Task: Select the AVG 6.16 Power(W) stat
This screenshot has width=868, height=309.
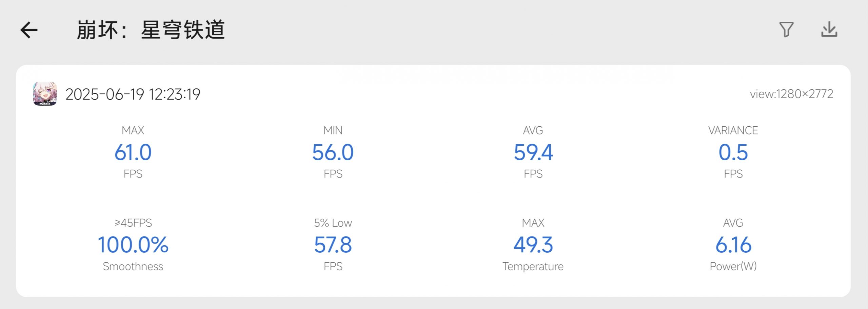Action: (x=733, y=245)
